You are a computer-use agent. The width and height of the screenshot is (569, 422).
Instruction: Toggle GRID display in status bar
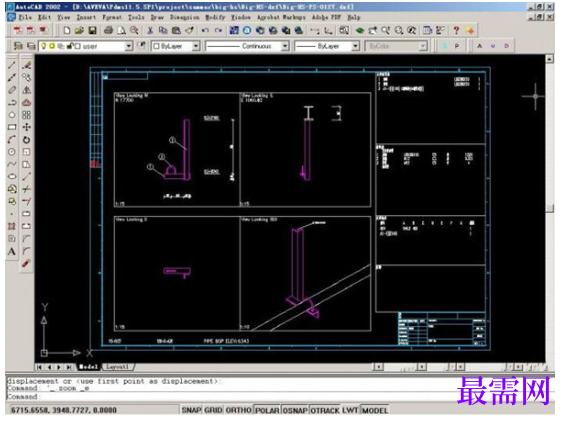tap(213, 410)
